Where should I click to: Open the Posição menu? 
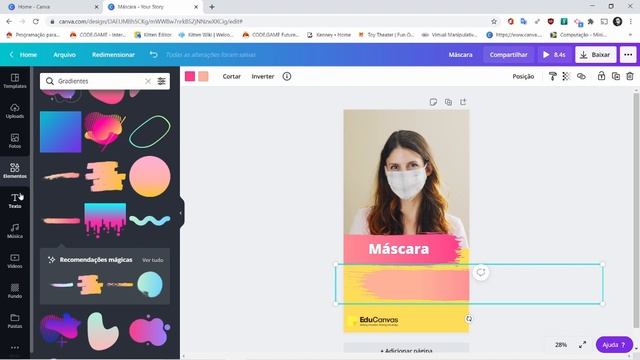click(x=523, y=76)
